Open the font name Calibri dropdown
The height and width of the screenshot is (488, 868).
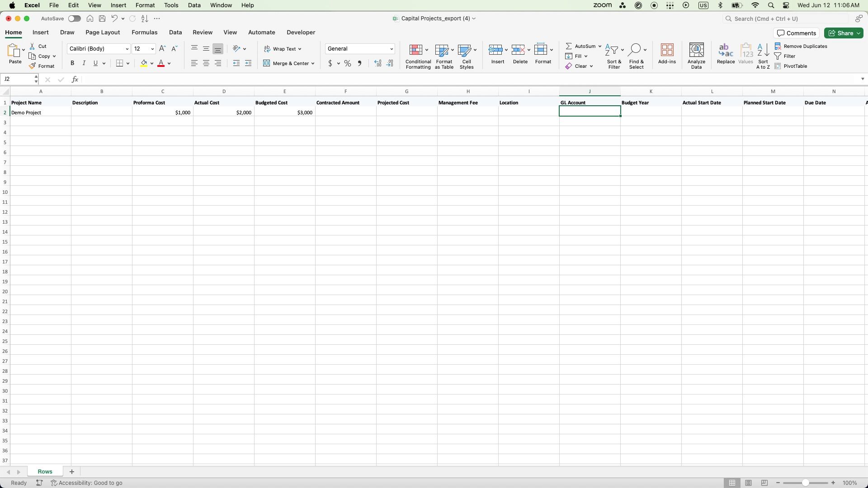click(127, 49)
